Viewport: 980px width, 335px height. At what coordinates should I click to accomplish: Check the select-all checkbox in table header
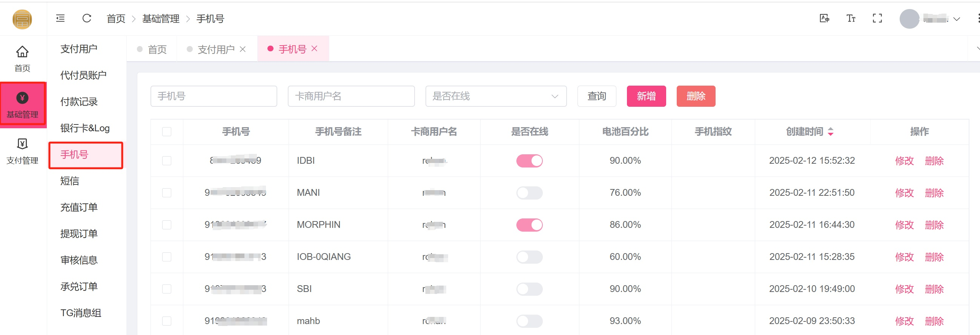(167, 132)
